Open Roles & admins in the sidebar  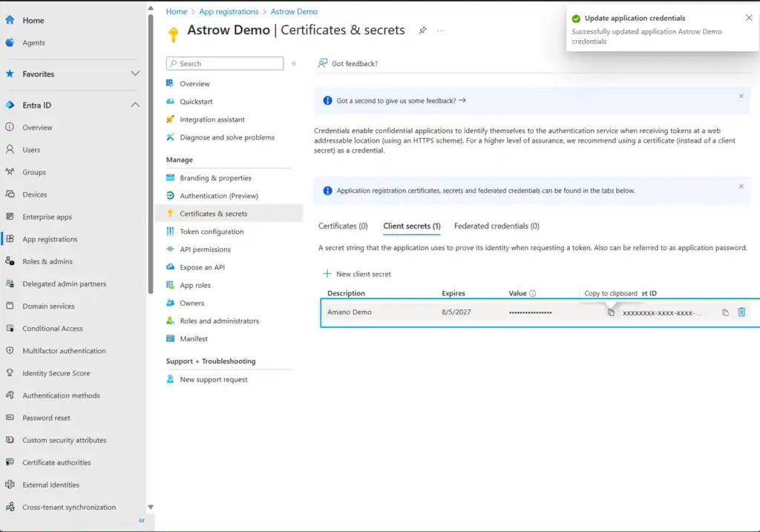coord(47,261)
